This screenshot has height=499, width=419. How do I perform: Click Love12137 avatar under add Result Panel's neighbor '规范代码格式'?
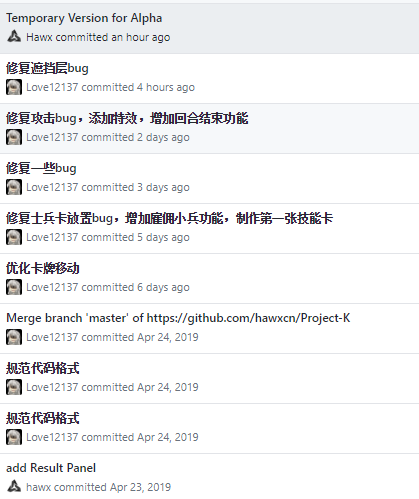pyautogui.click(x=14, y=437)
